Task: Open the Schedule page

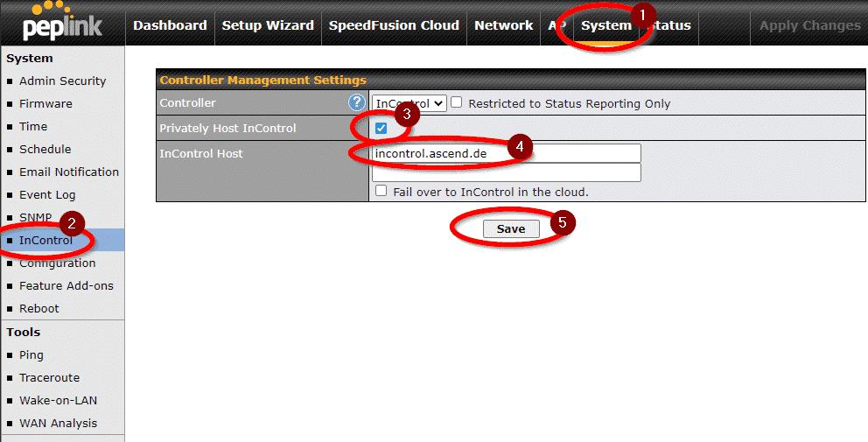Action: click(x=45, y=149)
